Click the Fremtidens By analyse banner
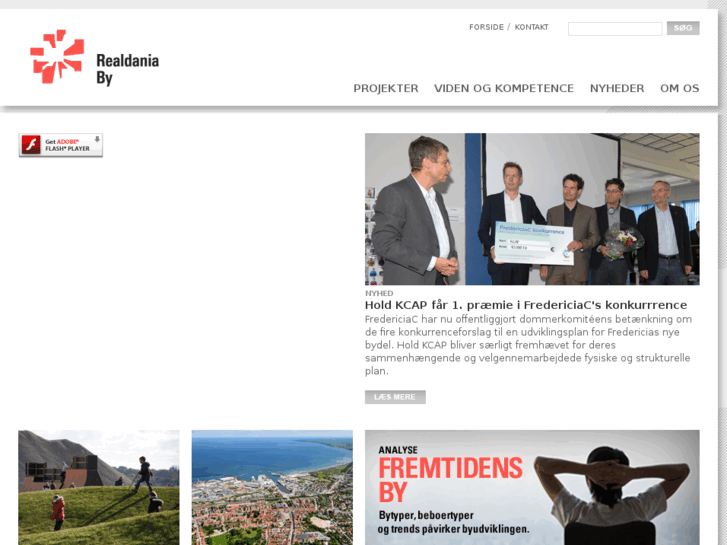The height and width of the screenshot is (545, 727). pos(532,487)
